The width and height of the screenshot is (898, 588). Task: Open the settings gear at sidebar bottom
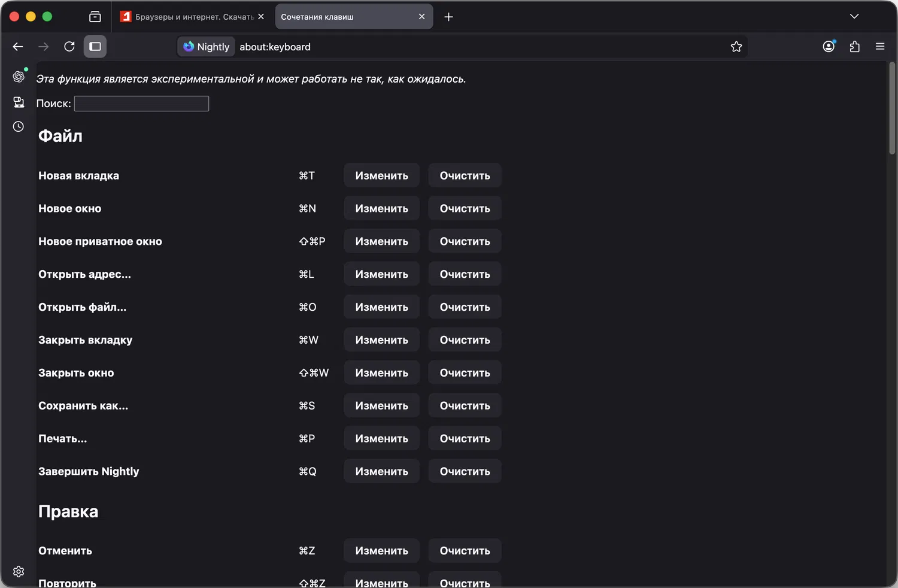tap(19, 571)
